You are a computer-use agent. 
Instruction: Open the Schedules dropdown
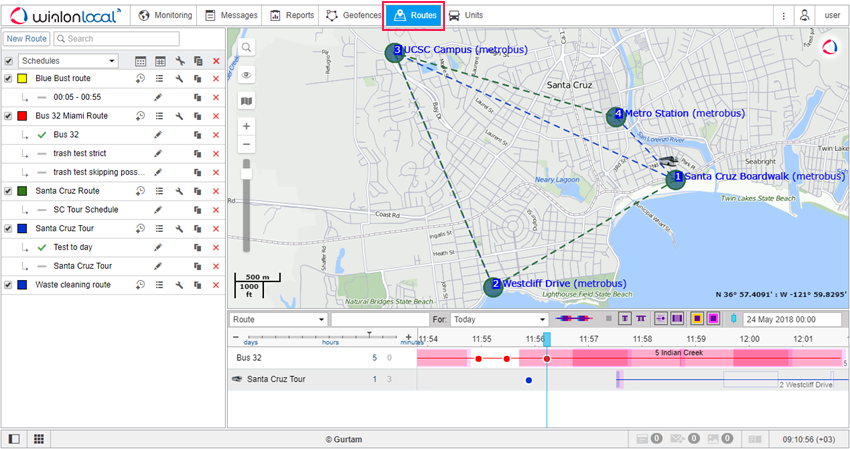pyautogui.click(x=68, y=61)
